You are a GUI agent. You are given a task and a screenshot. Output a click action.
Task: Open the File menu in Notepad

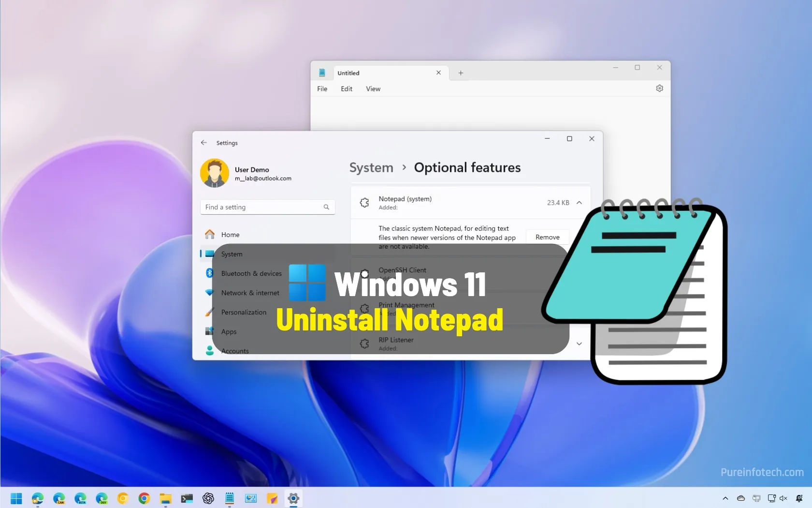point(322,89)
